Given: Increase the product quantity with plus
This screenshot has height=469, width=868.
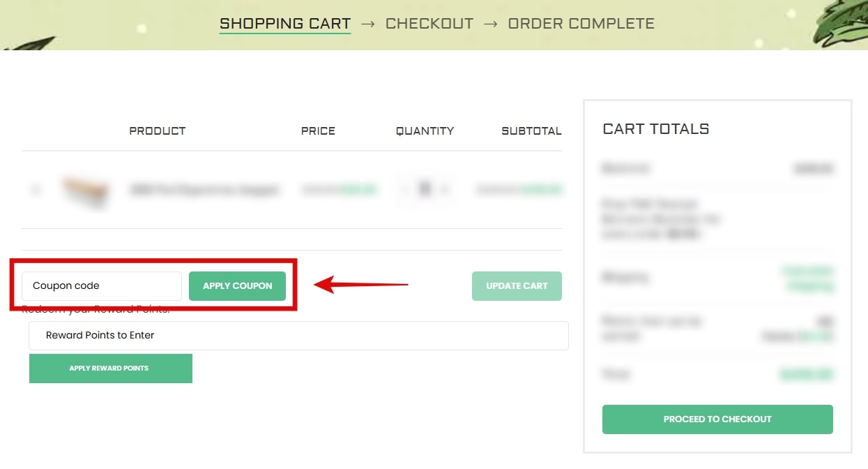Looking at the screenshot, I should point(445,189).
